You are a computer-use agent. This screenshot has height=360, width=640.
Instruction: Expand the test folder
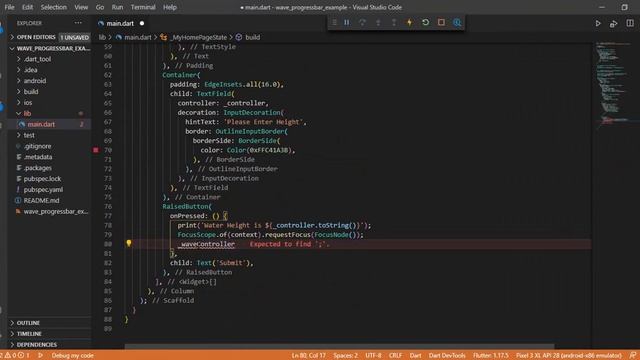pyautogui.click(x=29, y=135)
